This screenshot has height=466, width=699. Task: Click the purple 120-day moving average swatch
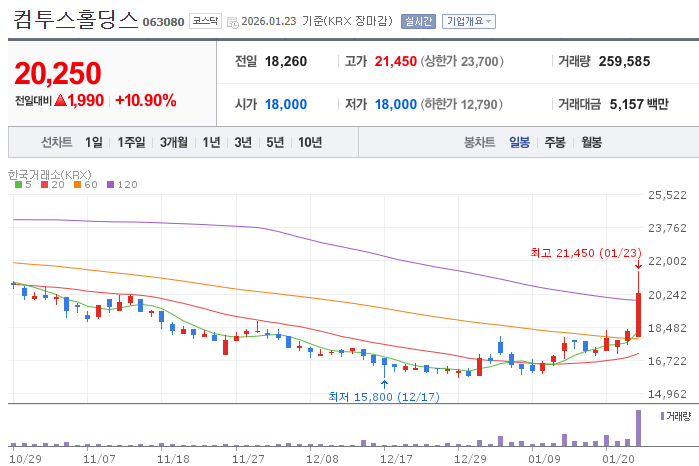coord(111,185)
